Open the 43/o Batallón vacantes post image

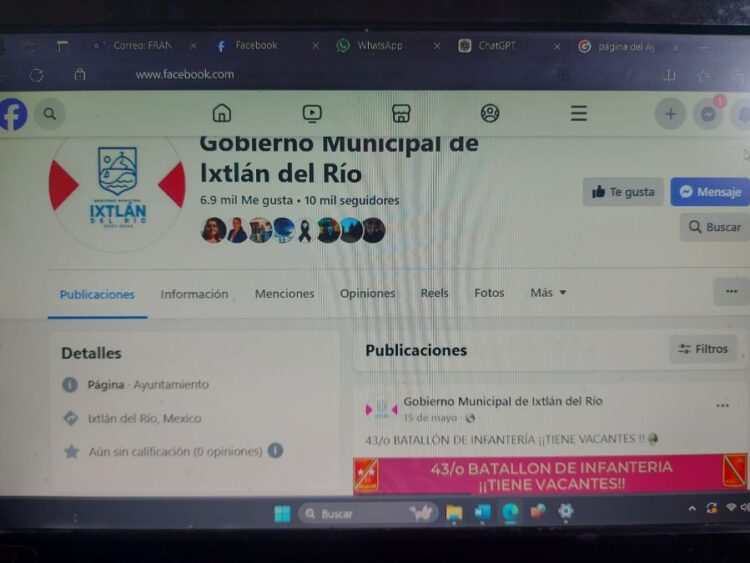(550, 475)
